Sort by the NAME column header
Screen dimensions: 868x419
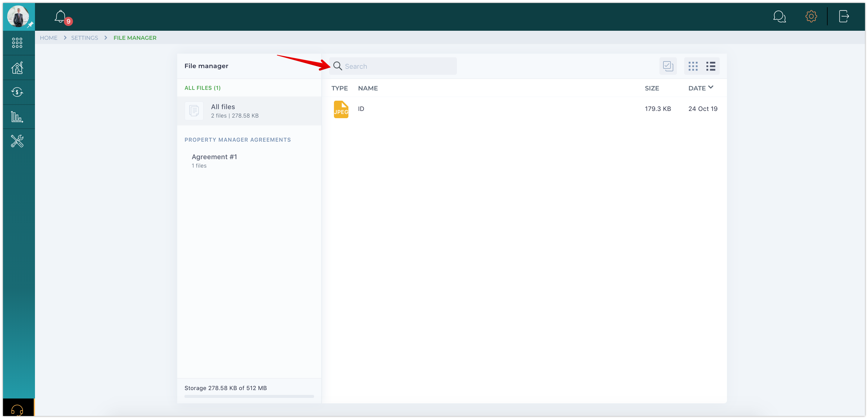click(x=368, y=88)
